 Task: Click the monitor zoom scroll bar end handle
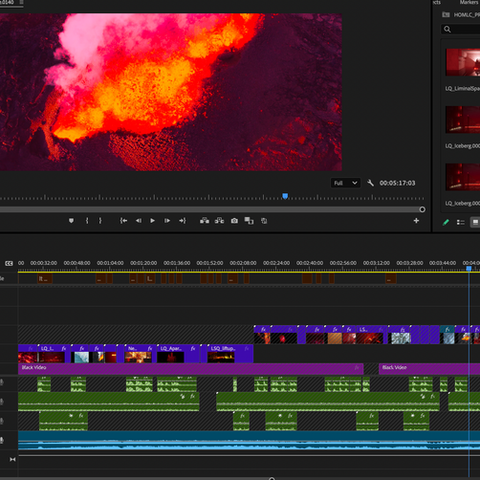coord(422,209)
